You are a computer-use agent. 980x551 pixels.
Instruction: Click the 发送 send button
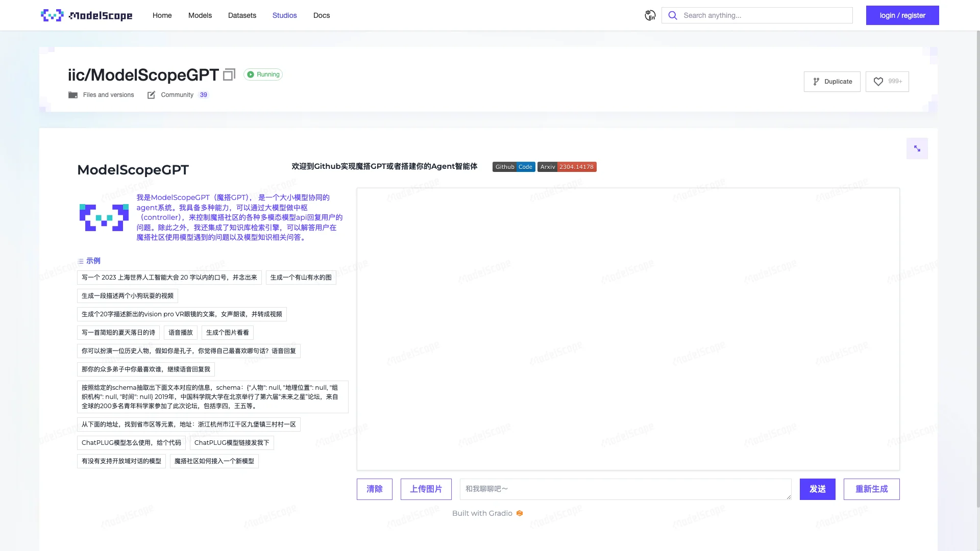tap(817, 488)
